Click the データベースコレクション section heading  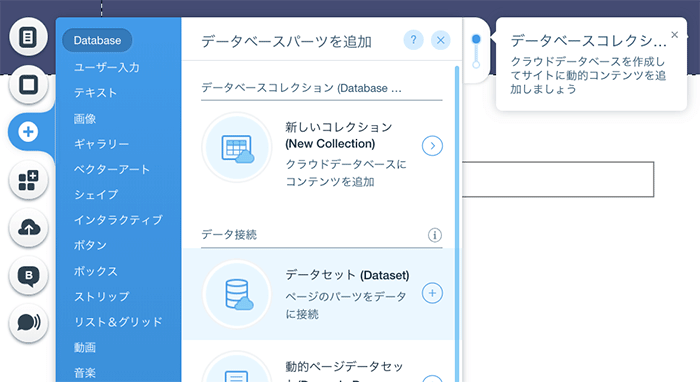coord(301,88)
